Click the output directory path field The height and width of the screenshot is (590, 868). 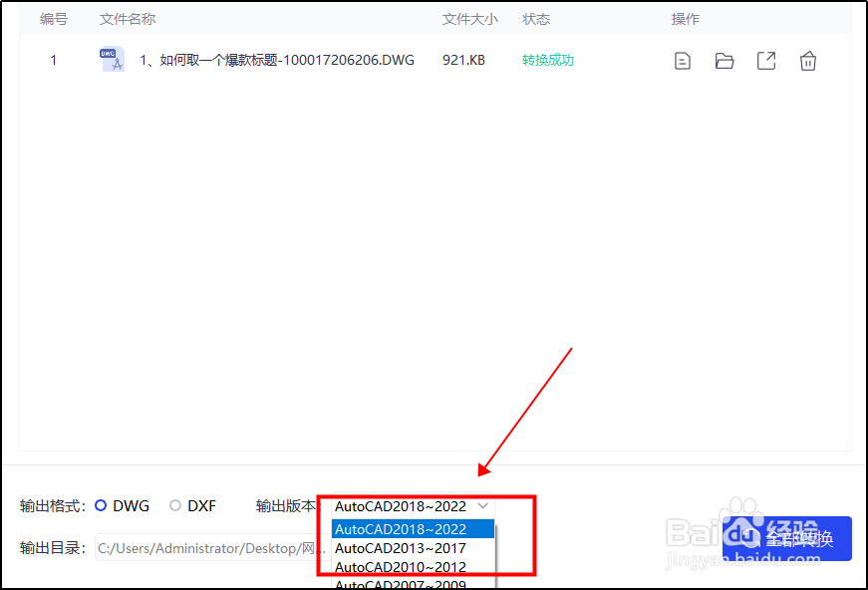(213, 548)
